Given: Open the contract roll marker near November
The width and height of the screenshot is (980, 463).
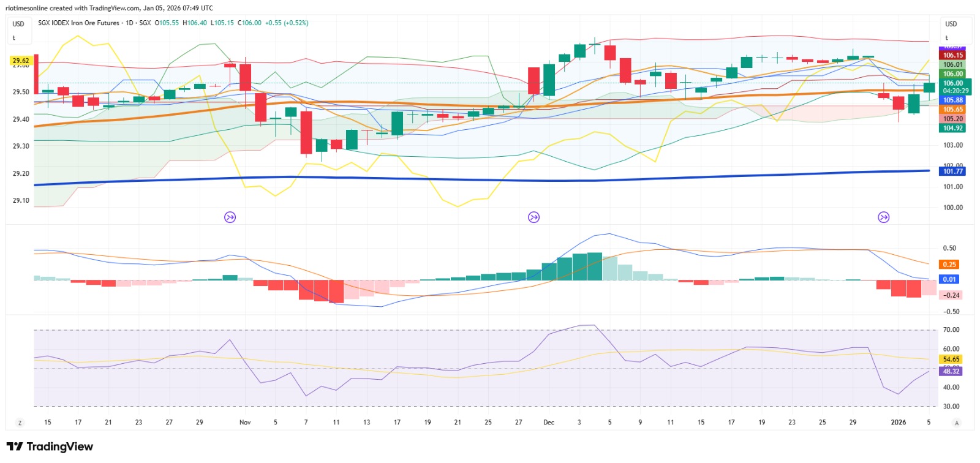Looking at the screenshot, I should (x=230, y=217).
